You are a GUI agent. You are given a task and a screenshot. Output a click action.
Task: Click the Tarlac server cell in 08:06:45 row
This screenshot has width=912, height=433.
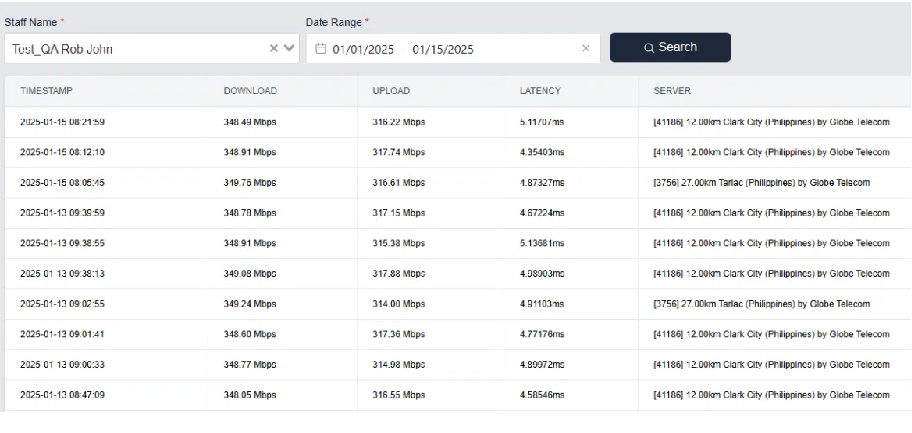(762, 183)
